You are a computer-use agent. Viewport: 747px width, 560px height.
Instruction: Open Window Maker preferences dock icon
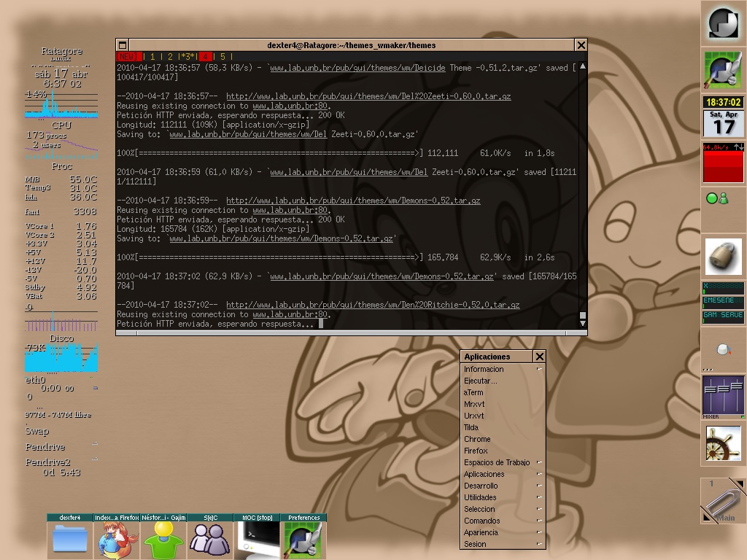click(723, 70)
